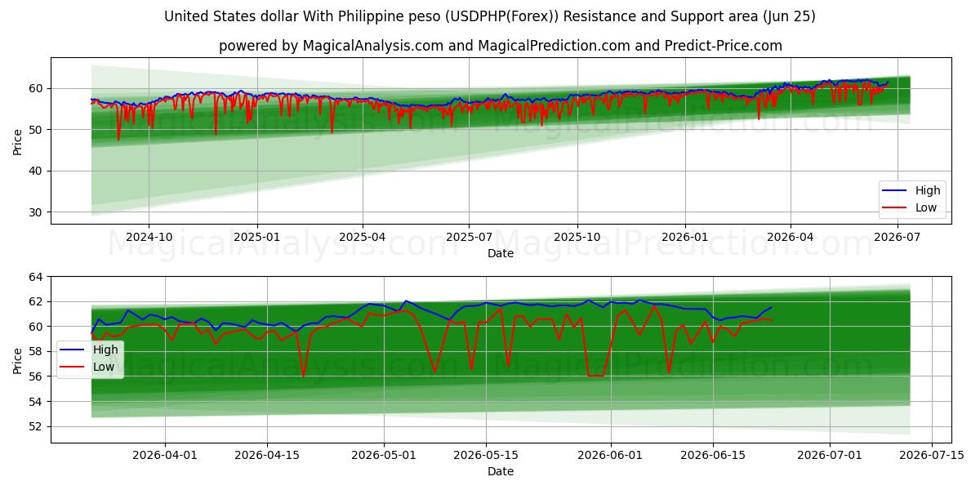Click the 2024-10 tick label

[149, 237]
